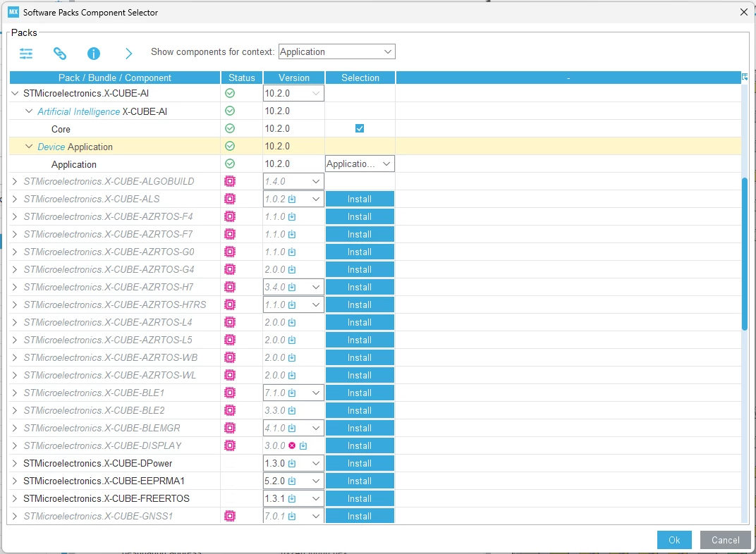Viewport: 756px width, 554px height.
Task: Expand STMicroelectronics.X-CUBE-FREERTOS row
Action: tap(15, 498)
